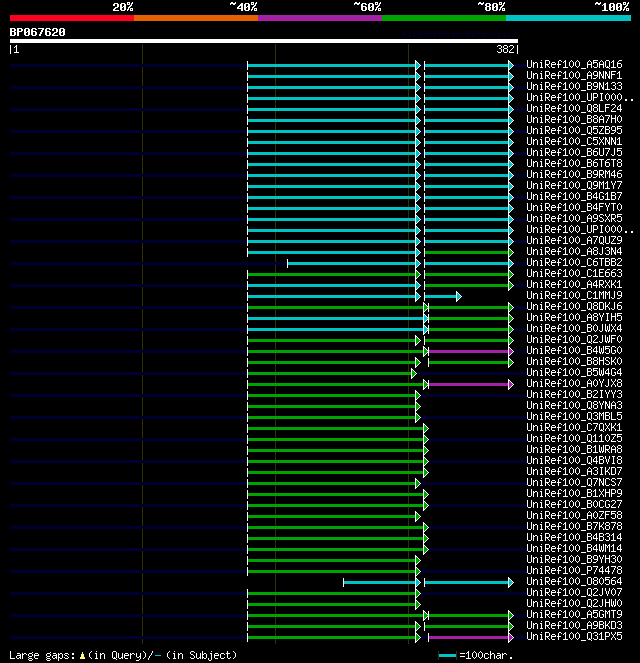The height and width of the screenshot is (663, 640).
Task: Open the UniRef100_C6TBB2 entry
Action: tap(574, 262)
